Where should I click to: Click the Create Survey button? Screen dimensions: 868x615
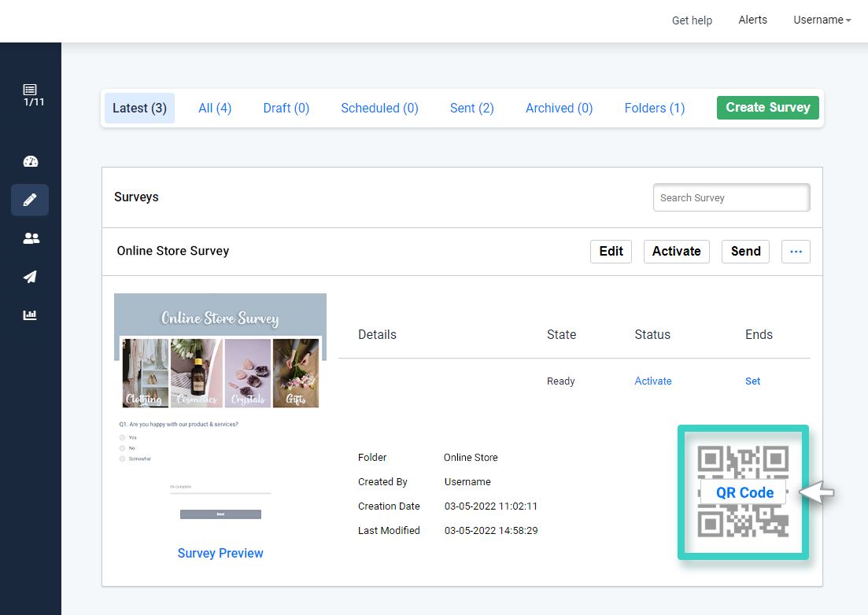tap(768, 108)
